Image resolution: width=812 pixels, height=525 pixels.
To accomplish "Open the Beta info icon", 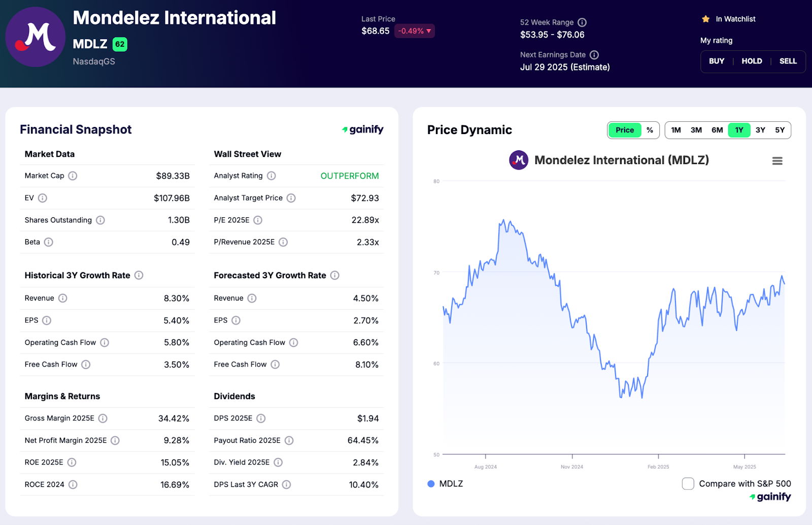I will pyautogui.click(x=48, y=242).
